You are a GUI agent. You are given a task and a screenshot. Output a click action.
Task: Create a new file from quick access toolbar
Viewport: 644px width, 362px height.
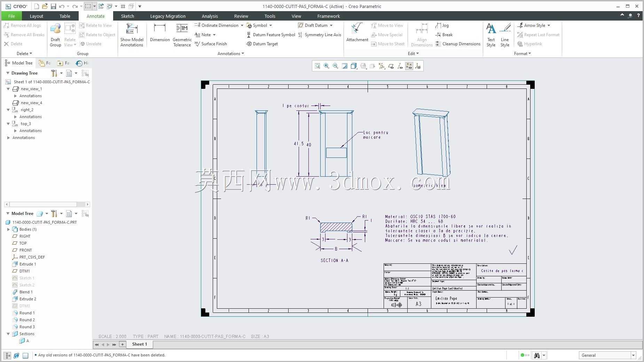point(37,6)
